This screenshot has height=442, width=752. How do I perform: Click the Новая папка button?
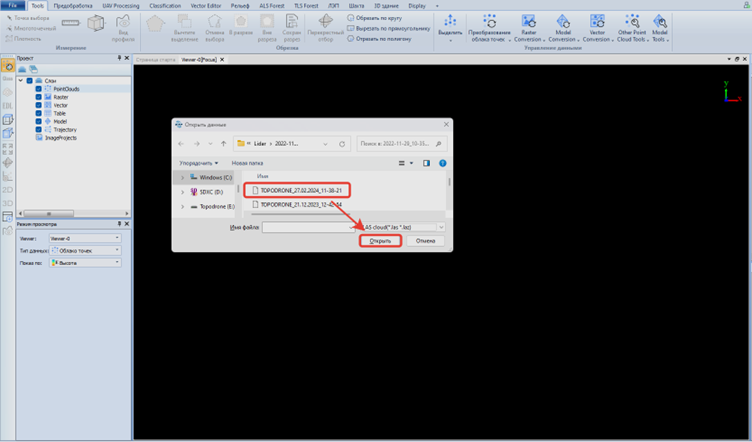pyautogui.click(x=247, y=163)
